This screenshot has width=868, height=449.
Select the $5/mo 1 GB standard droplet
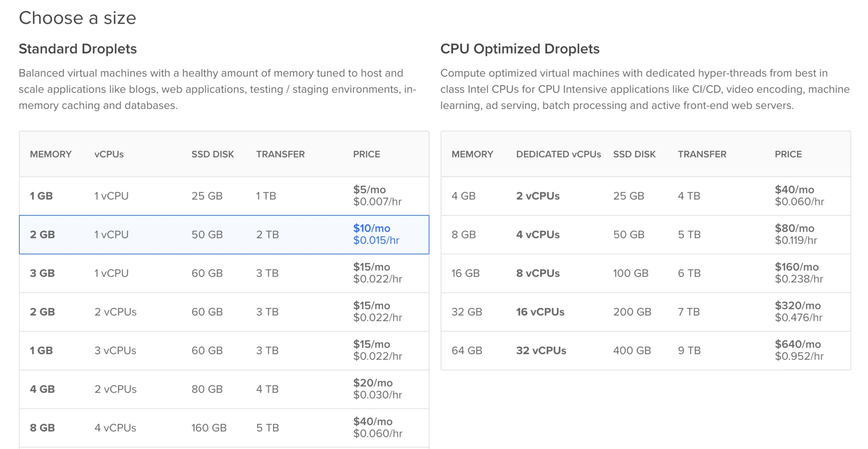point(224,196)
